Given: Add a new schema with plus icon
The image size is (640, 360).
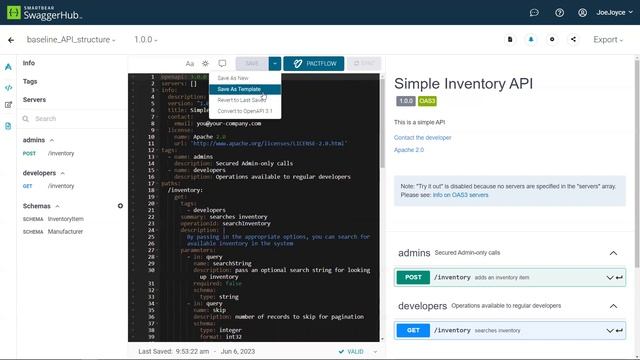Looking at the screenshot, I should 120,206.
